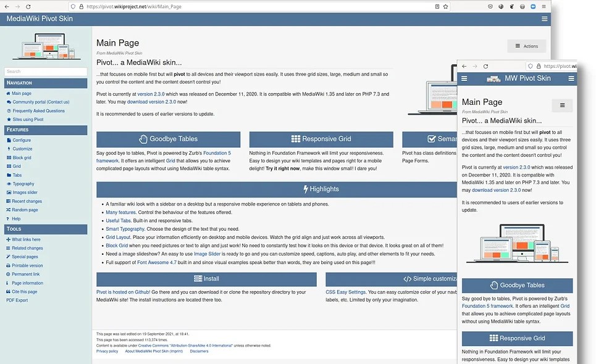
Task: Open Related changes tool
Action: [x=27, y=248]
